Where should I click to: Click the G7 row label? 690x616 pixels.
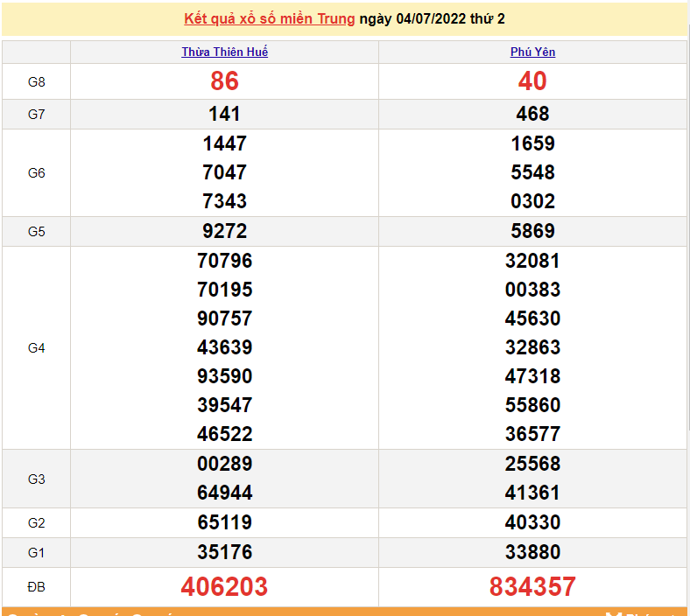[x=36, y=114]
